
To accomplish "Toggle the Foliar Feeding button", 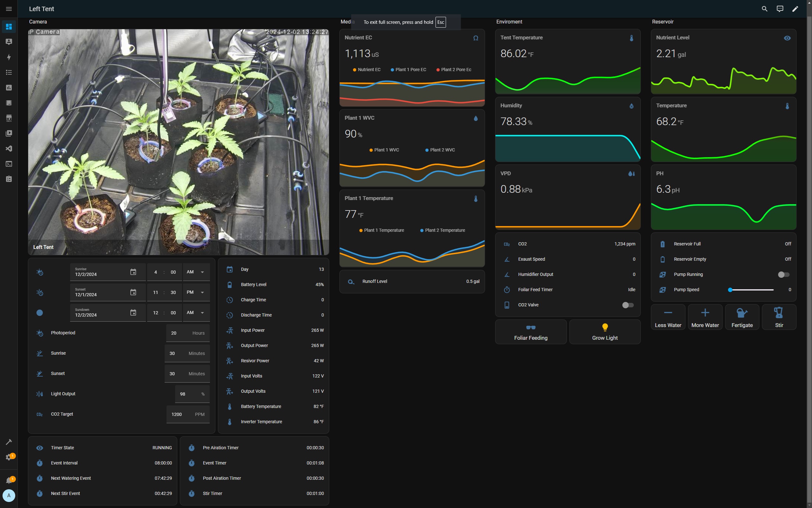I will 530,331.
